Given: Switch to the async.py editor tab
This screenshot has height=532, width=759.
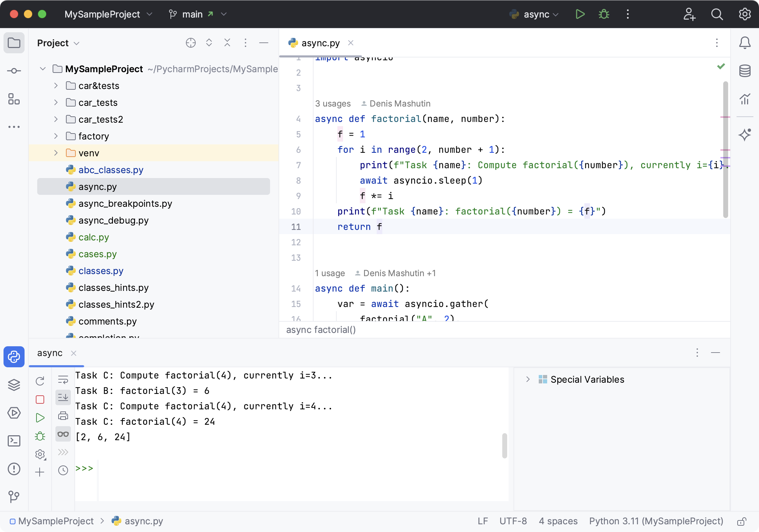Looking at the screenshot, I should (320, 43).
